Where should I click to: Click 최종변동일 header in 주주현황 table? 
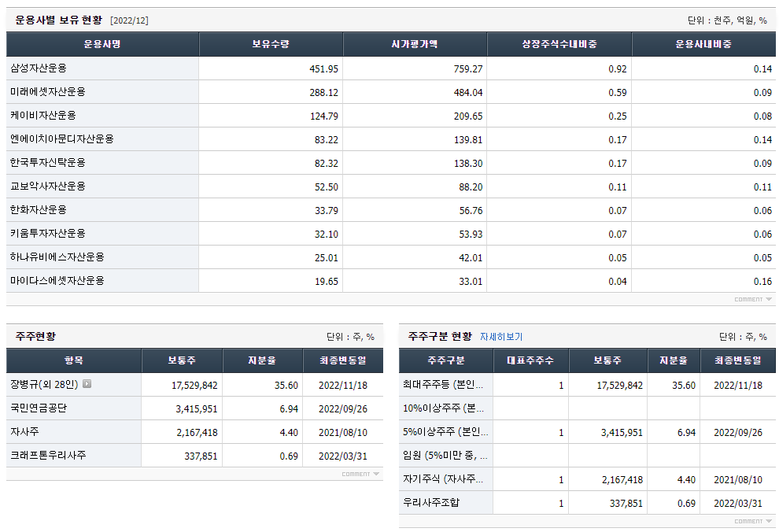click(x=343, y=360)
